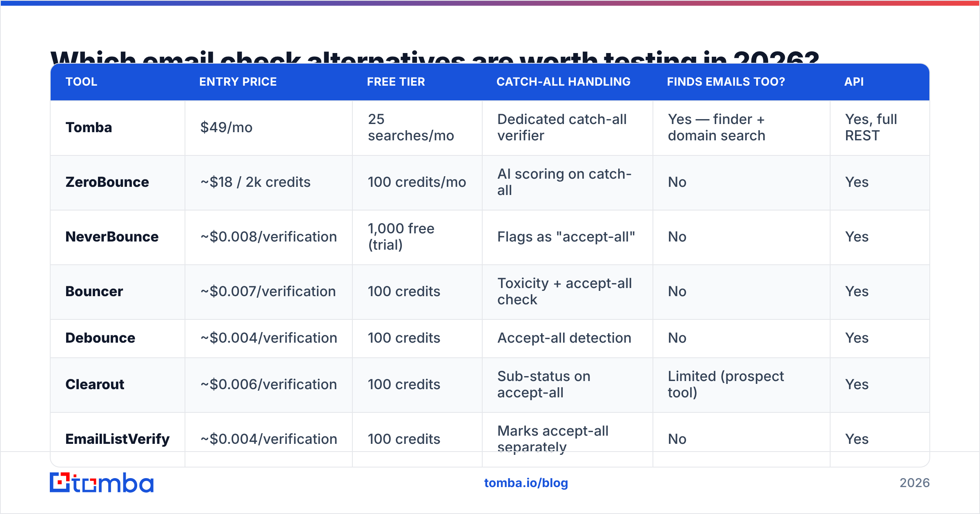Click the Tomba logo icon
The width and height of the screenshot is (980, 514).
pos(101,483)
